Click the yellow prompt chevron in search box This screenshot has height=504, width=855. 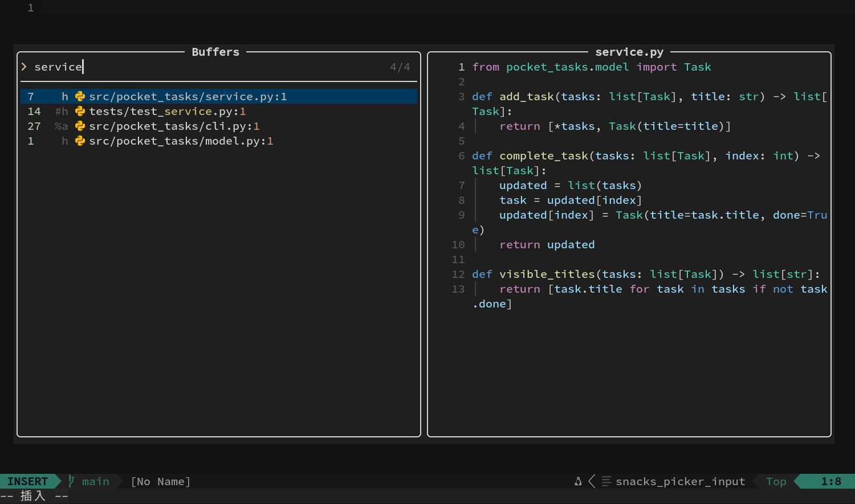[x=24, y=67]
